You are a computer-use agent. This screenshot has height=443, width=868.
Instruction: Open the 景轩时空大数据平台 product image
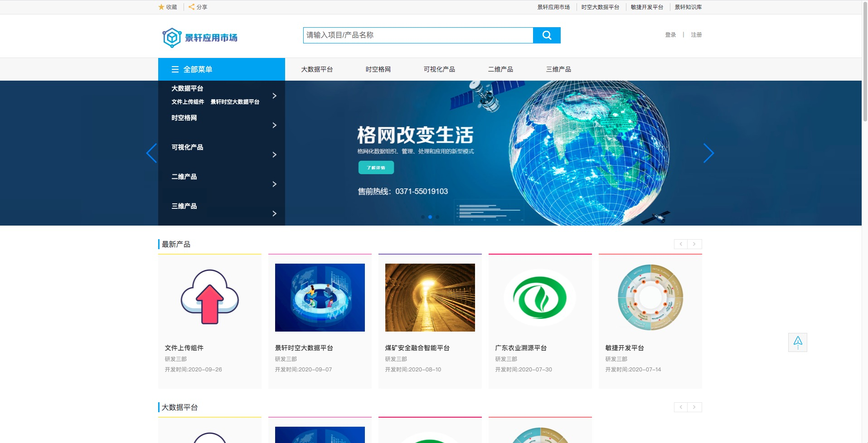point(320,298)
